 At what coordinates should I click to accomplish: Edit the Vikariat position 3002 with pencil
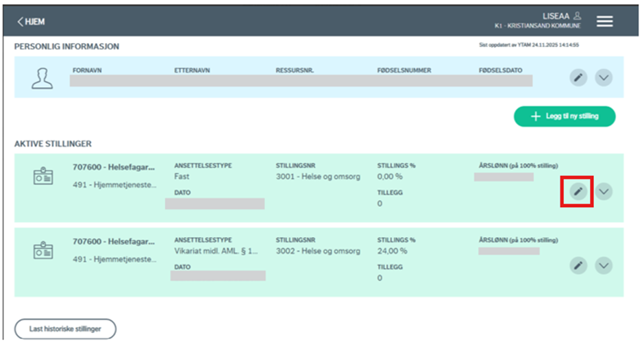point(579,265)
